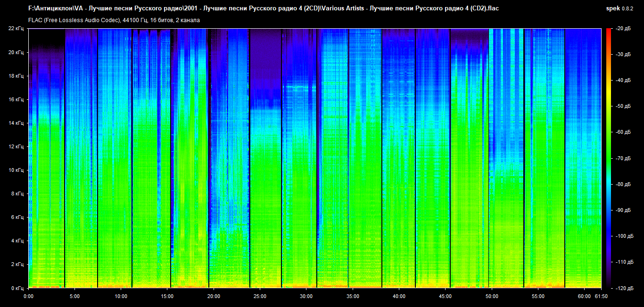Click the 0 кГц frequency axis label
The height and width of the screenshot is (307, 644).
[17, 288]
